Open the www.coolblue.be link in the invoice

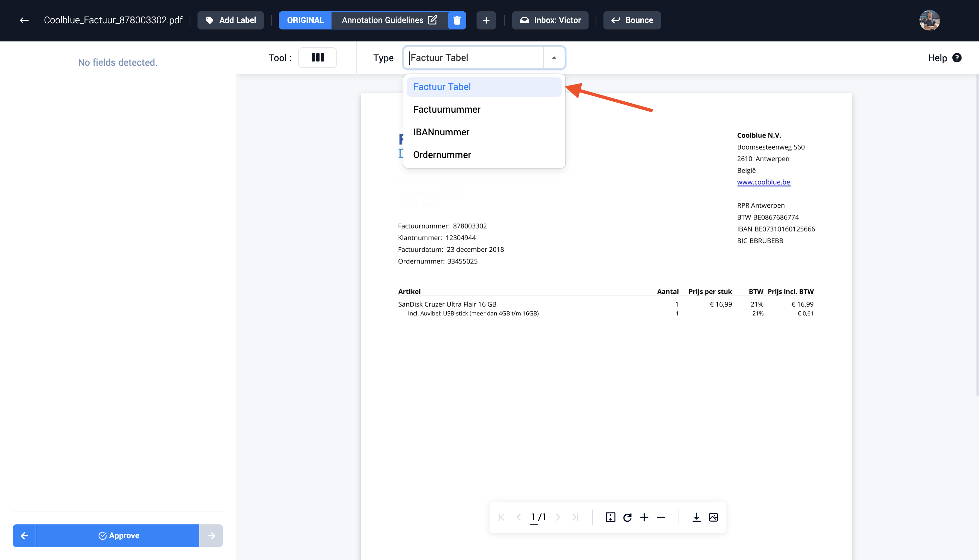[763, 182]
